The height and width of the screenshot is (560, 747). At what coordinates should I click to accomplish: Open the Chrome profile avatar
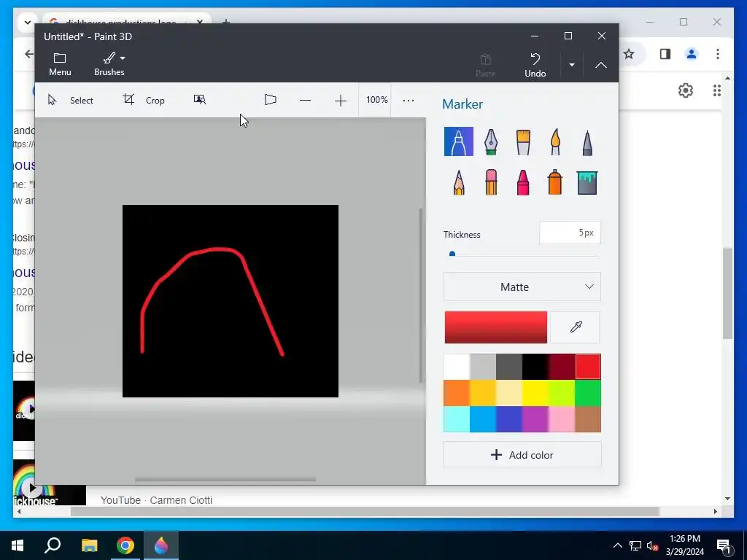coord(692,54)
